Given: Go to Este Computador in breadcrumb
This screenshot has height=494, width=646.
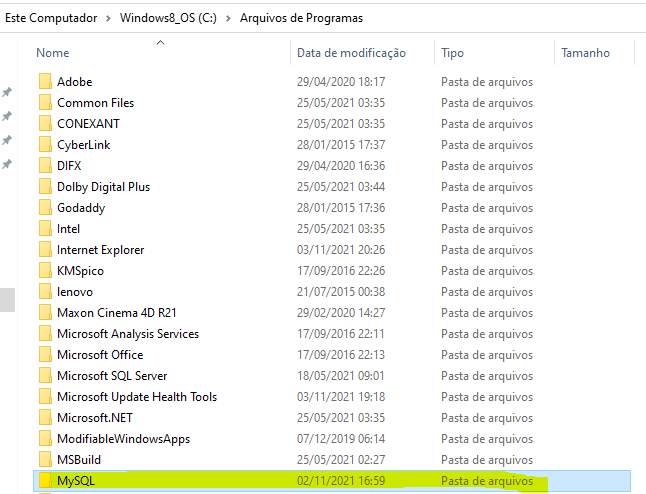Looking at the screenshot, I should point(51,18).
